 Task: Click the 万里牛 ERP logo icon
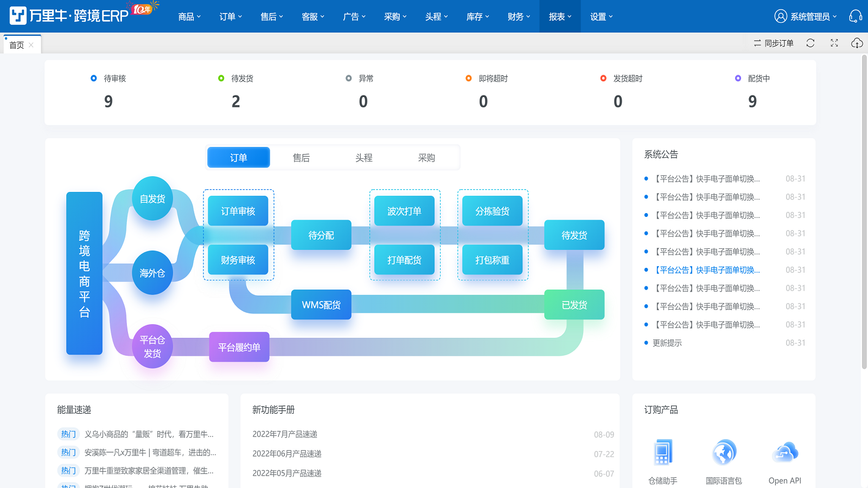click(x=18, y=16)
